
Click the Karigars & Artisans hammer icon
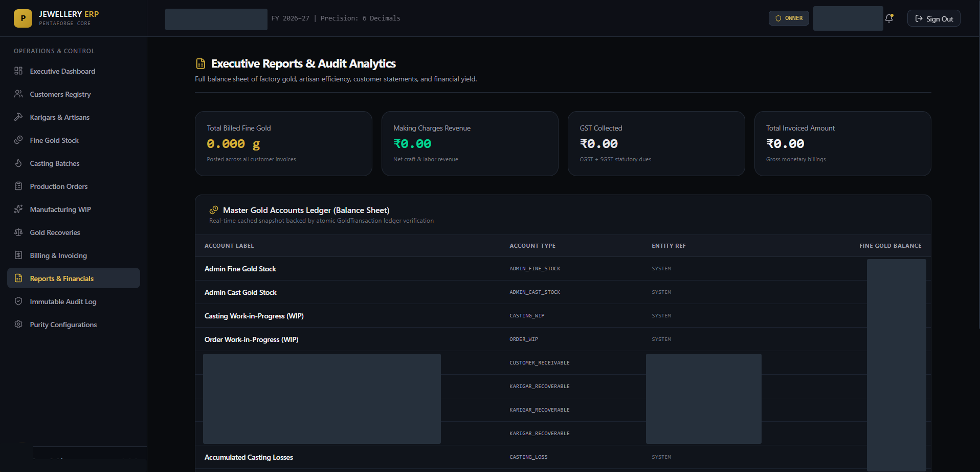pyautogui.click(x=18, y=117)
